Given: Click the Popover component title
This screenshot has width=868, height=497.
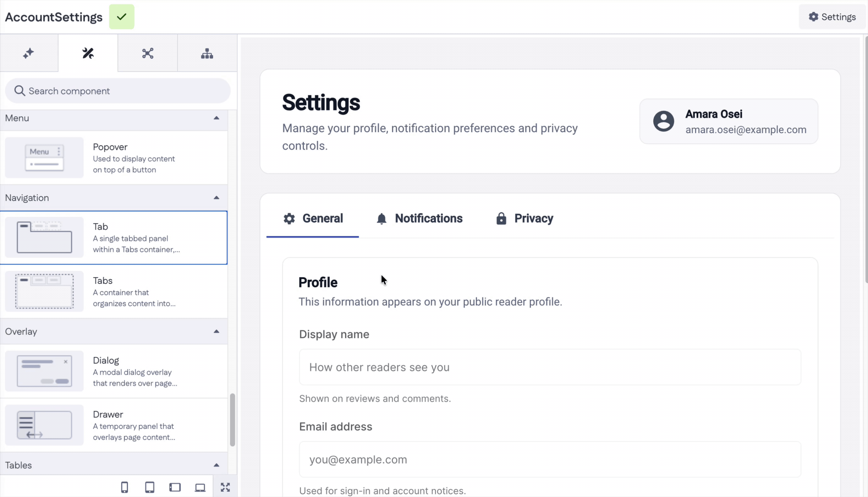Looking at the screenshot, I should point(110,147).
